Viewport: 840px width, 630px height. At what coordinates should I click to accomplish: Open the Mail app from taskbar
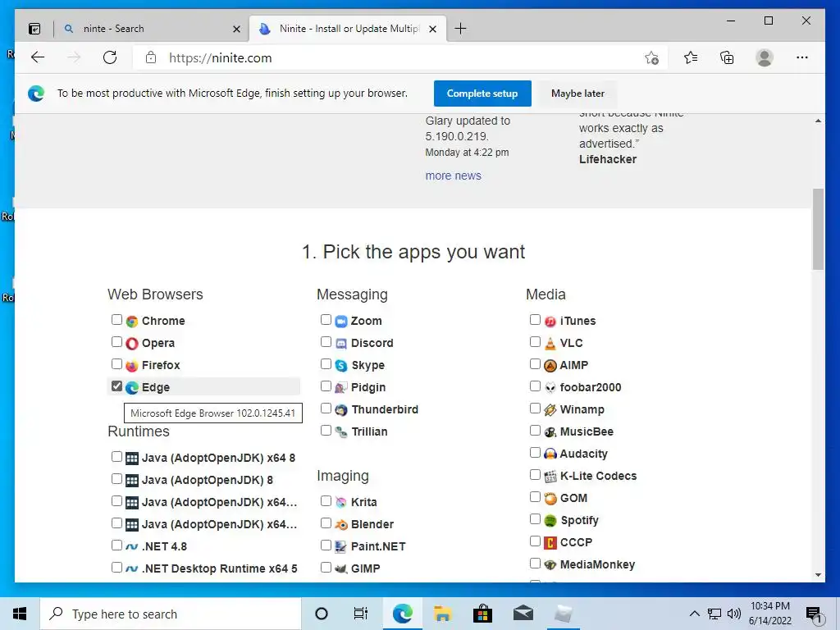click(523, 614)
